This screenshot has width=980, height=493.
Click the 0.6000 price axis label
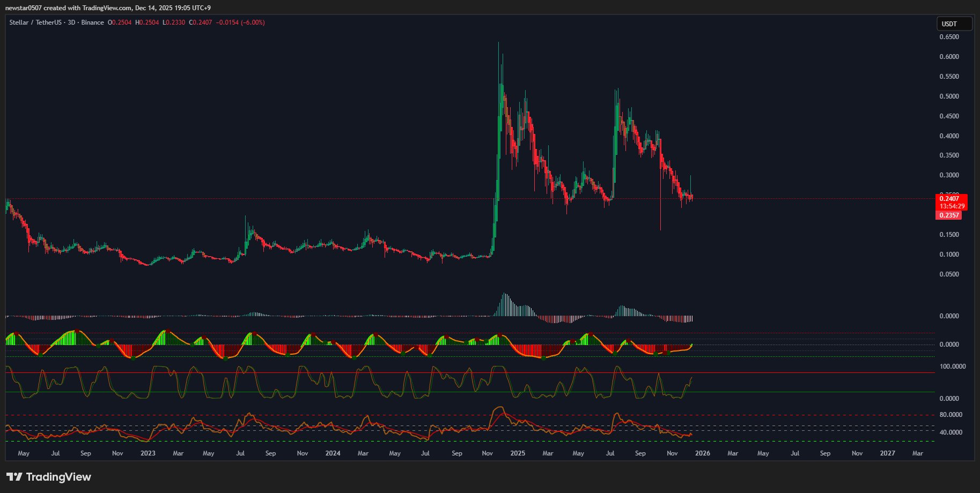click(949, 57)
